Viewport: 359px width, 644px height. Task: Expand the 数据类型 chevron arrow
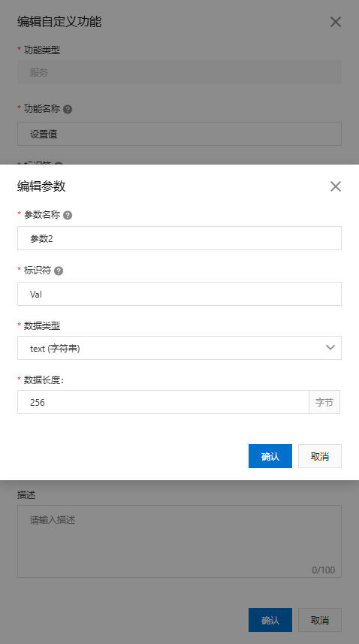click(x=330, y=348)
